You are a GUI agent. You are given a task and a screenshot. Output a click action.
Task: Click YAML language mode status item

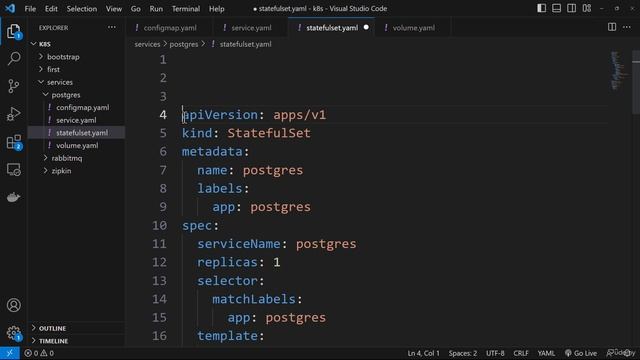pos(546,353)
